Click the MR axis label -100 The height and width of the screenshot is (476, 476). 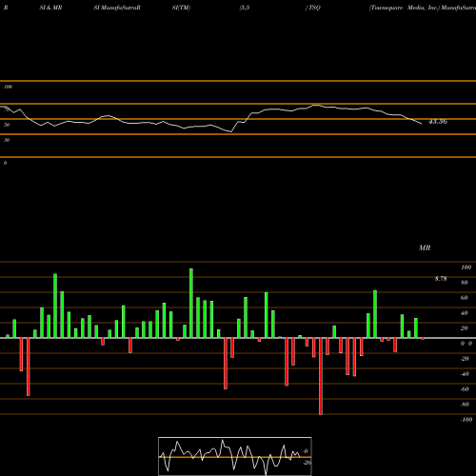(466, 420)
